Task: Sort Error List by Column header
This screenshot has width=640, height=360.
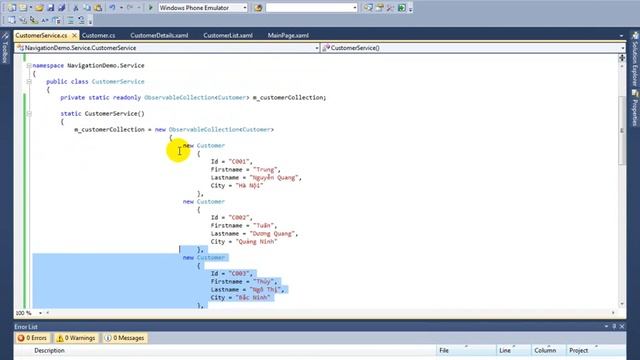Action: [x=548, y=351]
